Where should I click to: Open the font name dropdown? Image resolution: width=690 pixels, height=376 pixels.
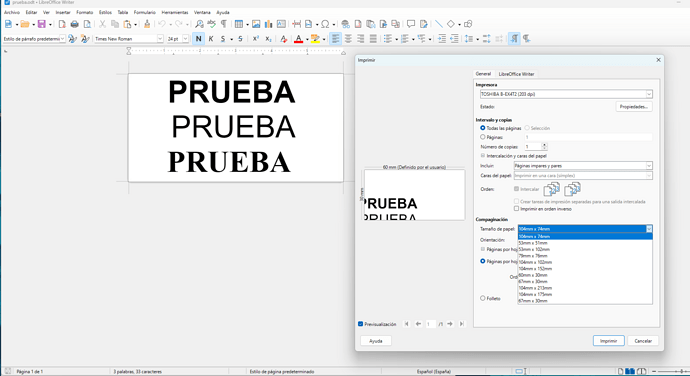pos(160,39)
